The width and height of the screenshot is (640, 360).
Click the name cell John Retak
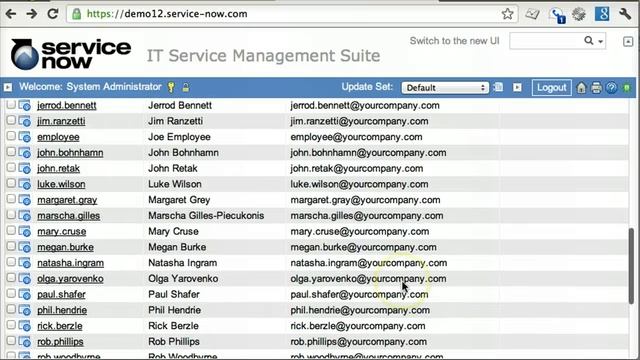click(173, 169)
